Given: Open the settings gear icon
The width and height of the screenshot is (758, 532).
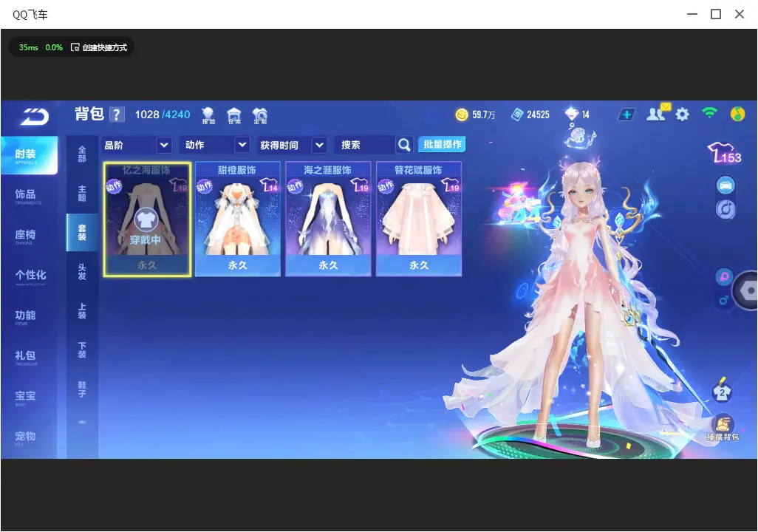Looking at the screenshot, I should [x=682, y=115].
